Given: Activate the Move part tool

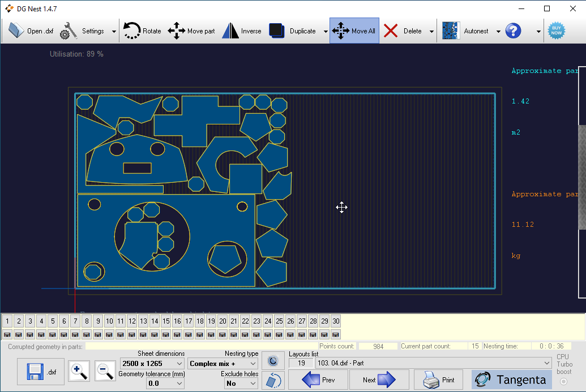Looking at the screenshot, I should (x=193, y=31).
